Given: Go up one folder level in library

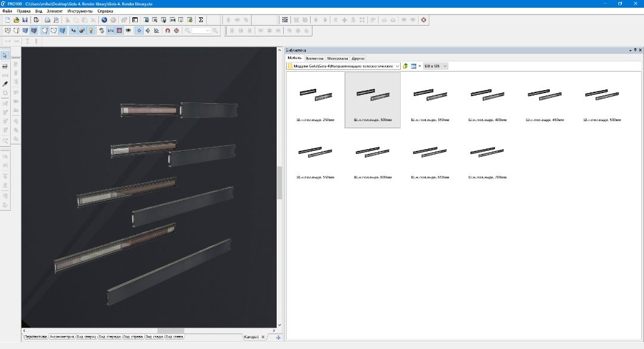Looking at the screenshot, I should pyautogui.click(x=405, y=66).
